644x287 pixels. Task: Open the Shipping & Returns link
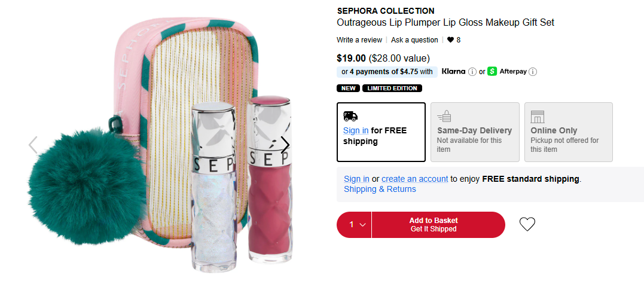tap(380, 189)
